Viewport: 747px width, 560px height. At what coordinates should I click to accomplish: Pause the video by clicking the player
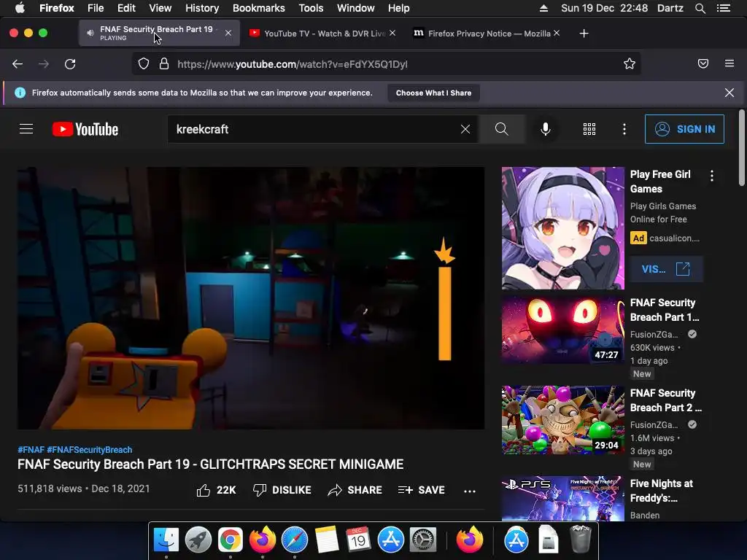click(x=251, y=298)
